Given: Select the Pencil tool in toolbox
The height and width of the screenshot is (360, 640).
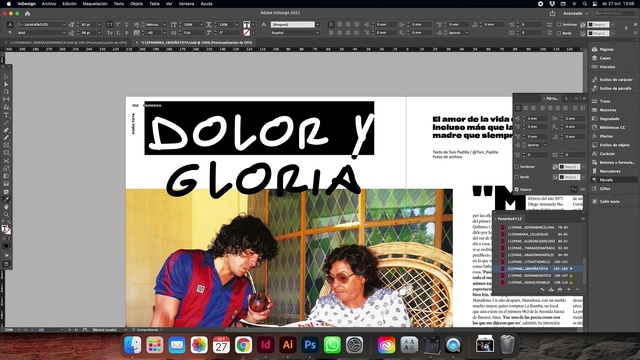Looking at the screenshot, I should click(x=6, y=138).
